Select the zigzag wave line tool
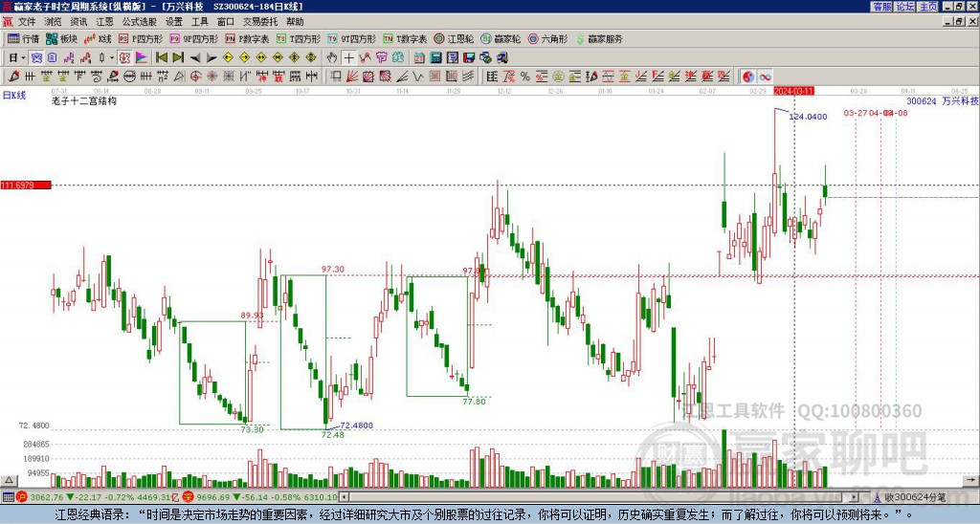Viewport: 980px width, 524px height. point(417,76)
